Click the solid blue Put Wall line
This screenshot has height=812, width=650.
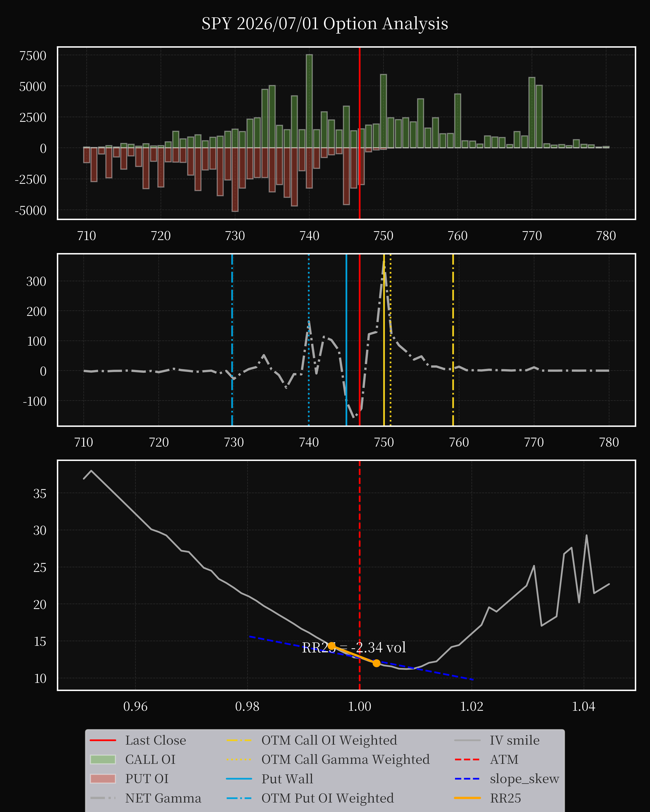click(x=346, y=340)
